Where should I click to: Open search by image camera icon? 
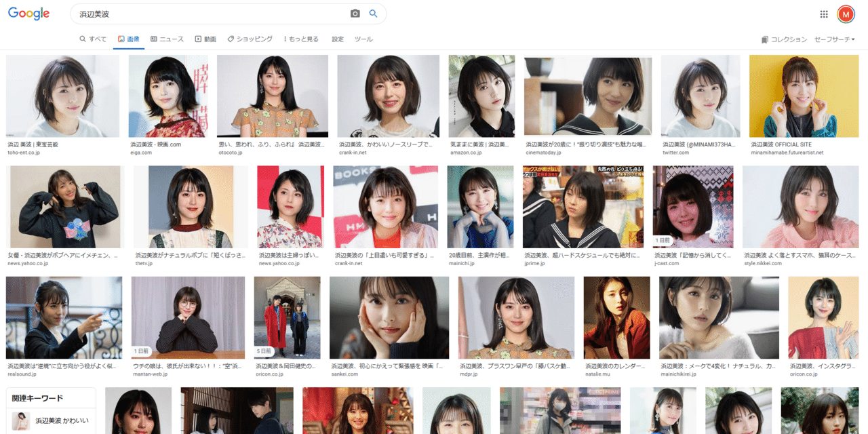click(x=355, y=14)
